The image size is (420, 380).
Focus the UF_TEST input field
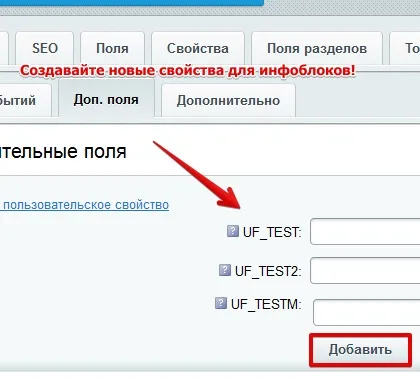point(365,232)
